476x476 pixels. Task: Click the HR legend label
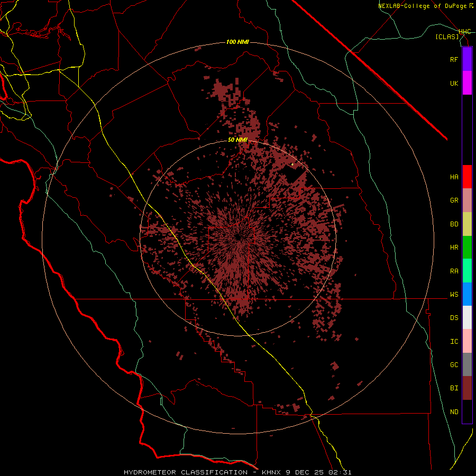coord(454,248)
